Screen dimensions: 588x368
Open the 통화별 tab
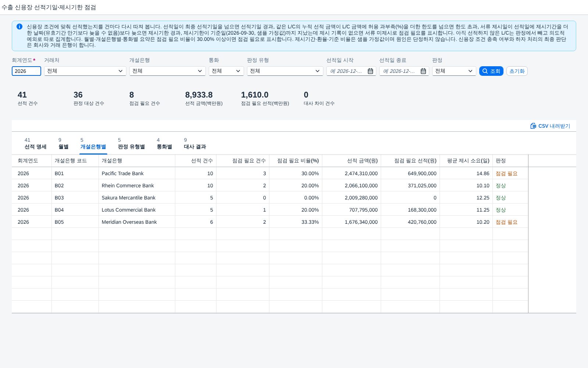point(164,144)
